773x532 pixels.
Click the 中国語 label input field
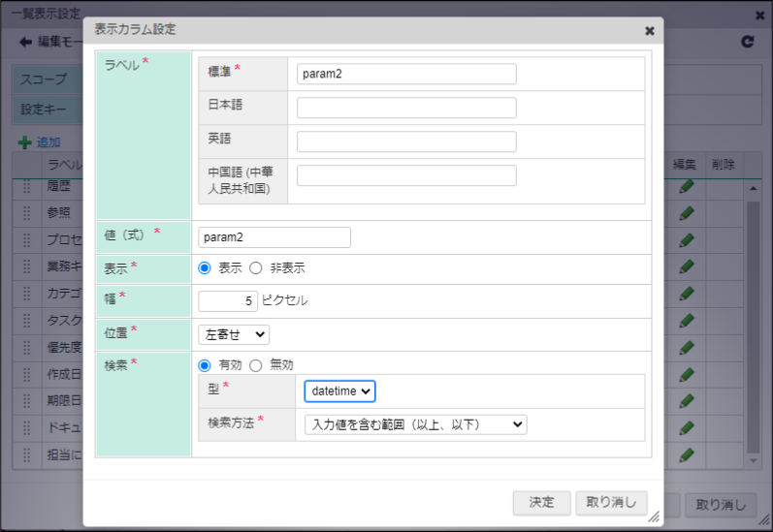coord(406,175)
